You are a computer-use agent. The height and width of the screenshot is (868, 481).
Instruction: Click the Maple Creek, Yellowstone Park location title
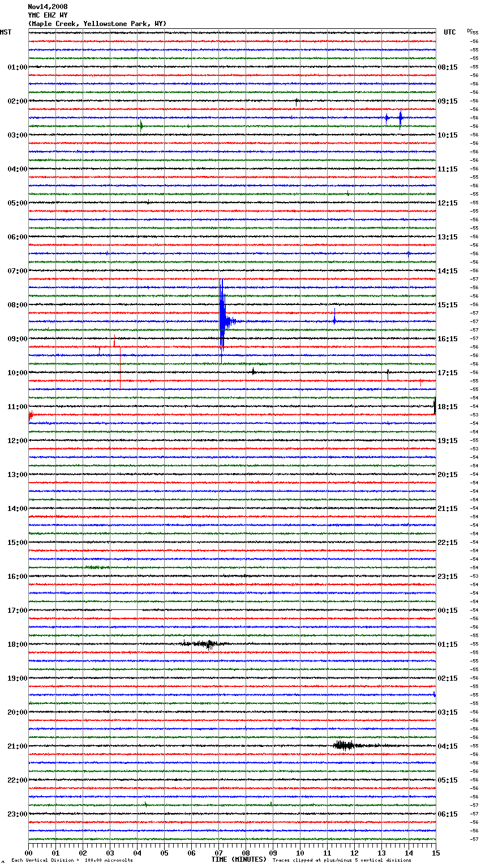[x=97, y=24]
